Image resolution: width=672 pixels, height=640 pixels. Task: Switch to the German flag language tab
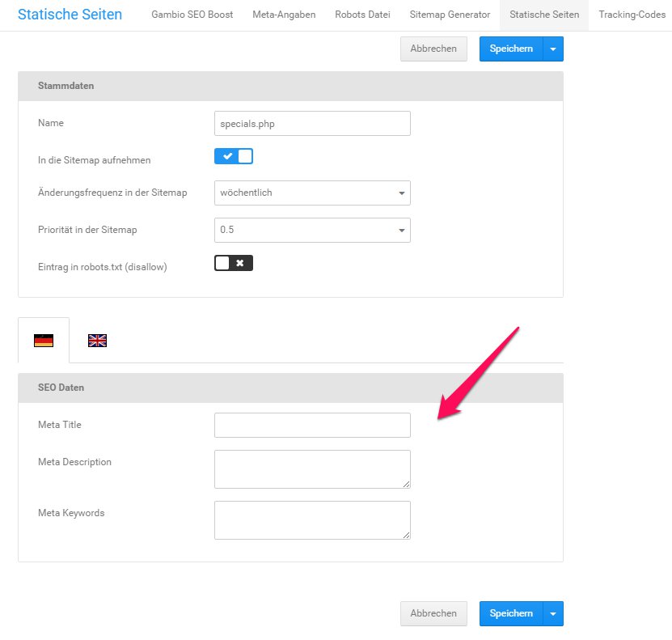(44, 341)
